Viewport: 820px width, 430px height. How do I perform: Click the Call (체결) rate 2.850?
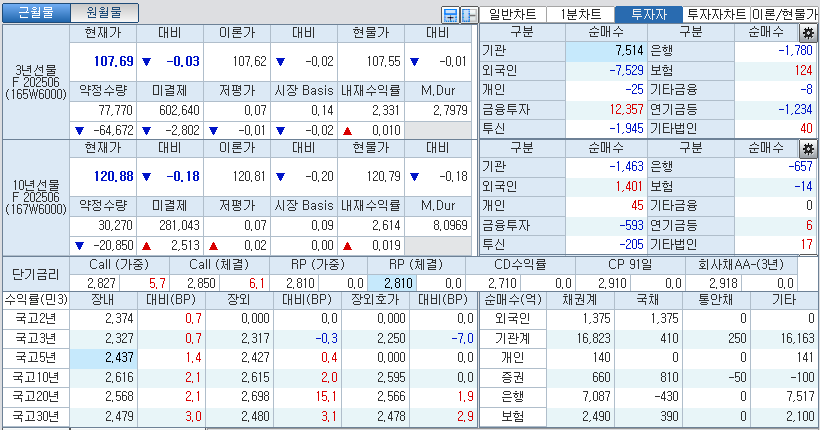[201, 284]
